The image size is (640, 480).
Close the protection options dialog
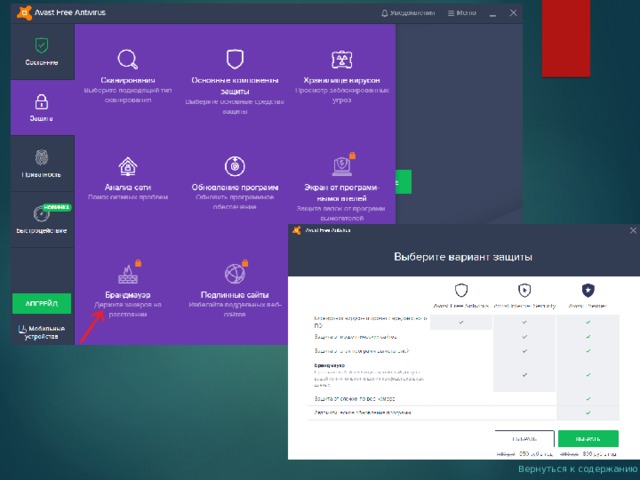[x=633, y=231]
